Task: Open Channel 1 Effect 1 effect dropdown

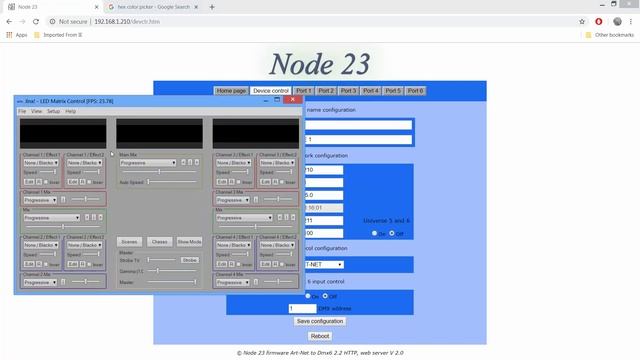Action: tap(40, 162)
